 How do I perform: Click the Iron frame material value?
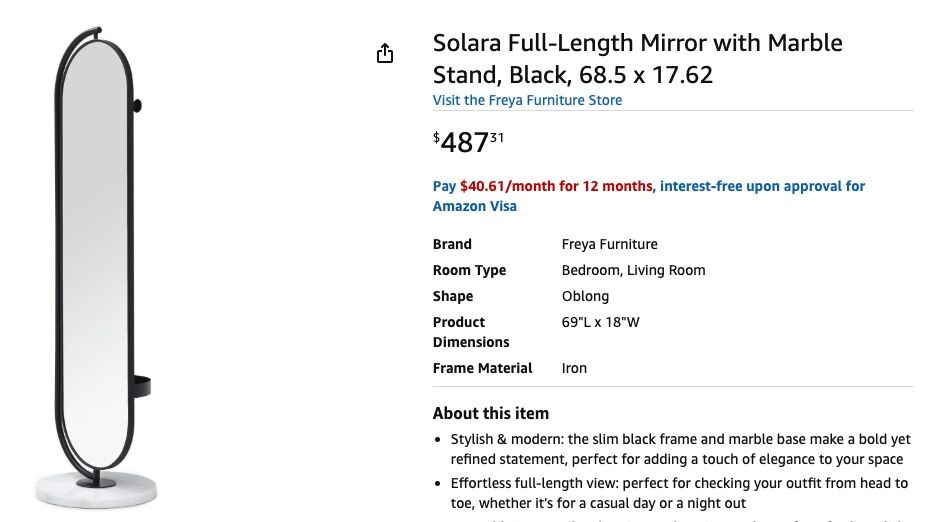coord(574,368)
